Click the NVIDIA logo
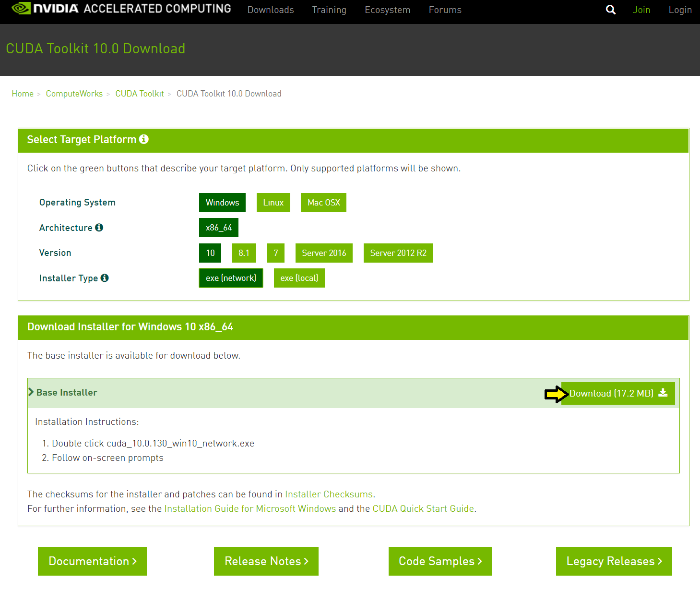 coord(45,9)
